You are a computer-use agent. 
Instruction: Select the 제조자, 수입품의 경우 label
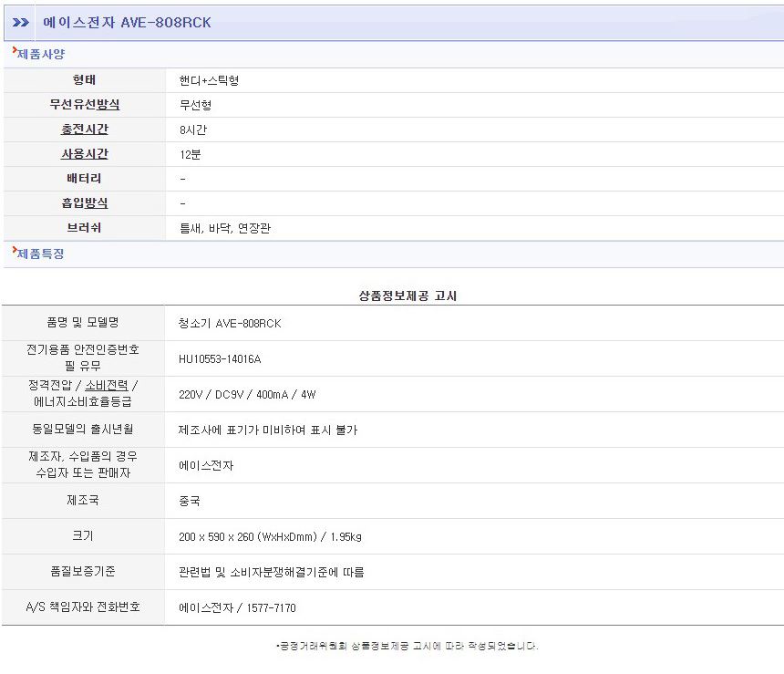(x=83, y=464)
